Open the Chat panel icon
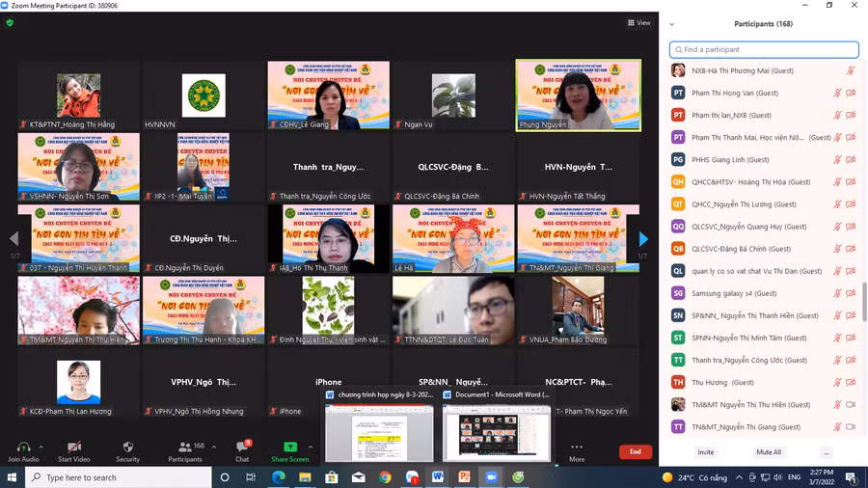This screenshot has height=488, width=868. coord(242,447)
